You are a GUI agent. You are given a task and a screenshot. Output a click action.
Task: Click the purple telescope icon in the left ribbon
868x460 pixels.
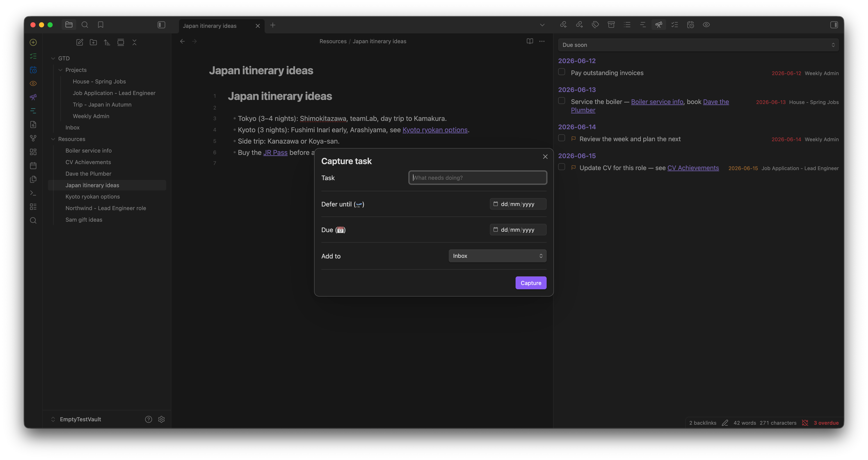(33, 97)
